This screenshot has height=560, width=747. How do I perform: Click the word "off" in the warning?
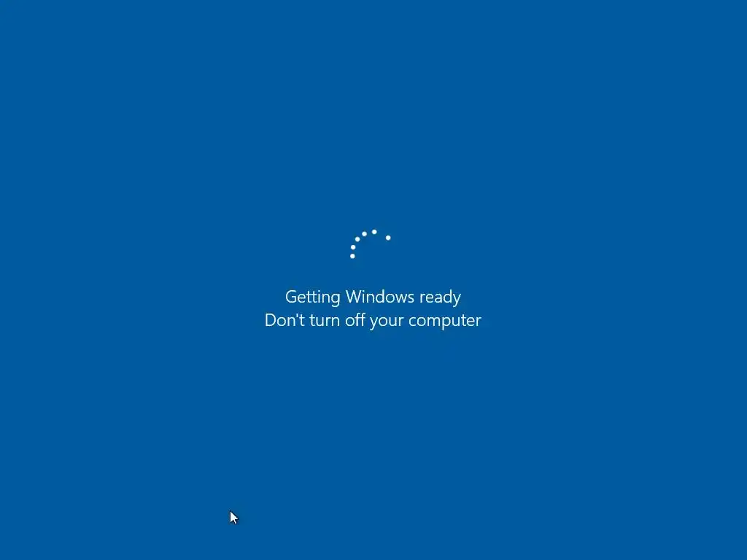click(x=355, y=319)
